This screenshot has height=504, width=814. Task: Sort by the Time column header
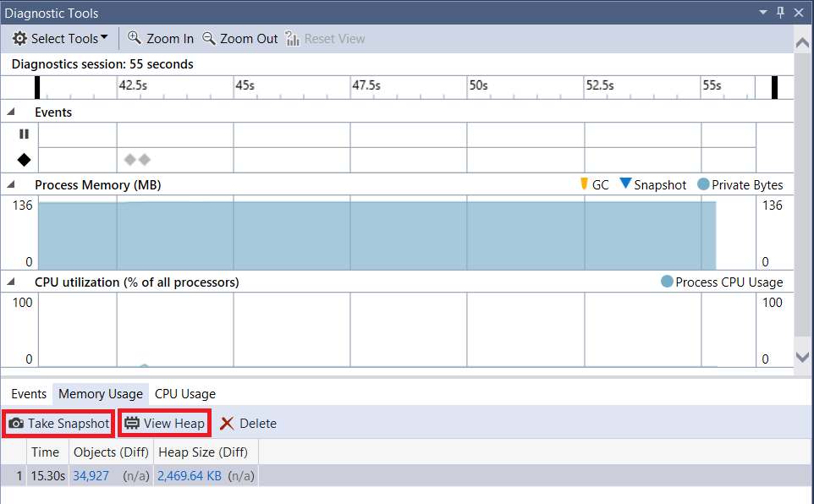coord(47,452)
